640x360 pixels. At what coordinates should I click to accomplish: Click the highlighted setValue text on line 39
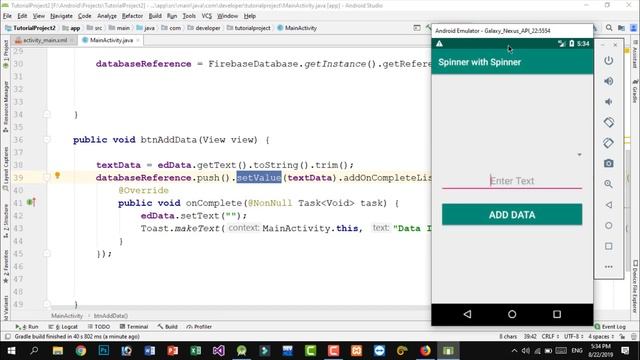click(259, 178)
